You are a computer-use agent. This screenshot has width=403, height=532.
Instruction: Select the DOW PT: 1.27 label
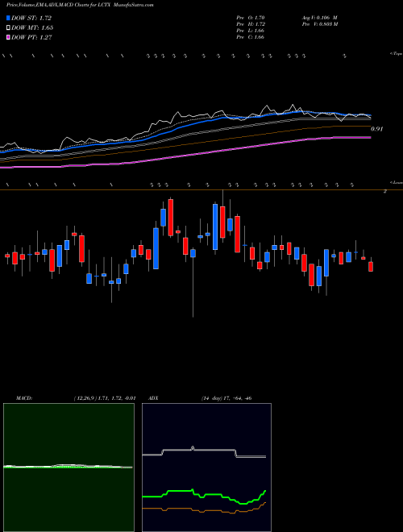31,37
